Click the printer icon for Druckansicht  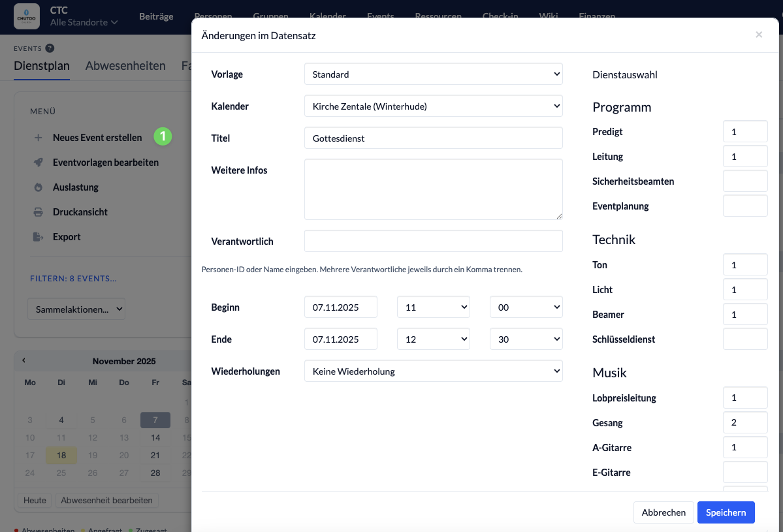[39, 212]
